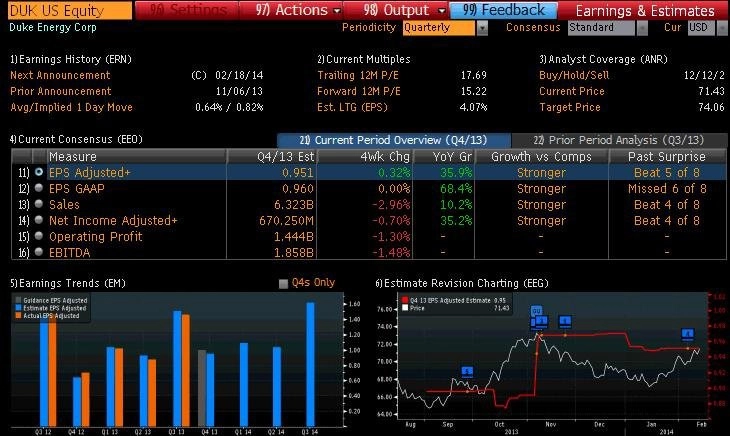Select EBITDA radio button
The image size is (730, 436).
click(39, 252)
